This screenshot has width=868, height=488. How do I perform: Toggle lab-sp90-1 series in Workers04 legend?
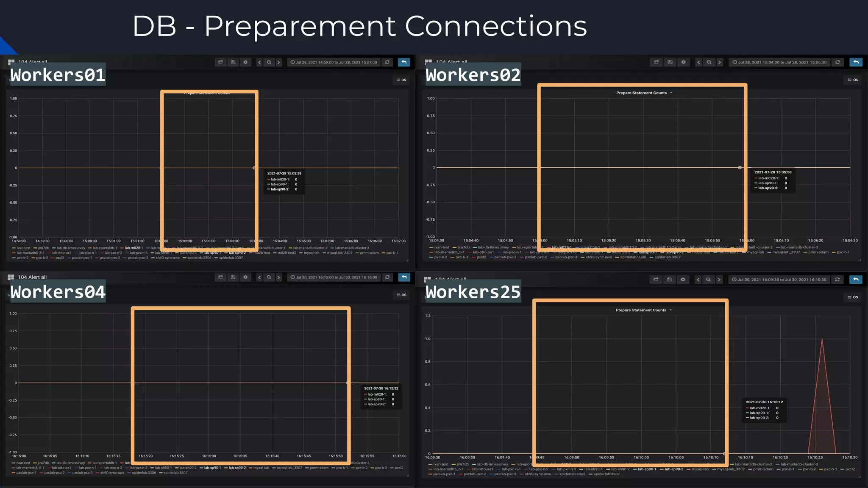point(210,468)
